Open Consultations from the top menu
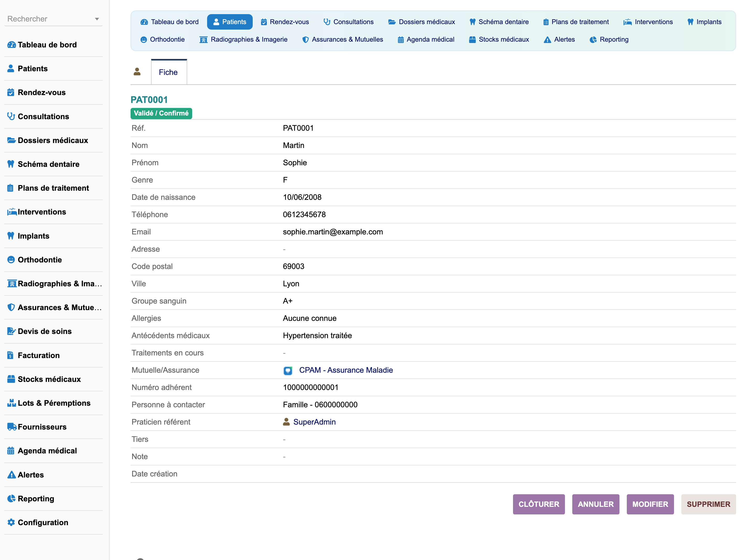Viewport: 755px width, 560px height. (348, 22)
